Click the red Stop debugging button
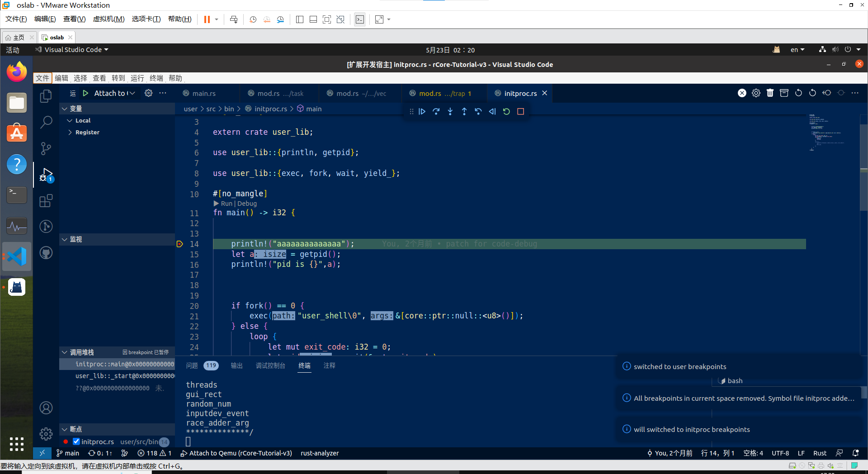868x474 pixels. [520, 111]
